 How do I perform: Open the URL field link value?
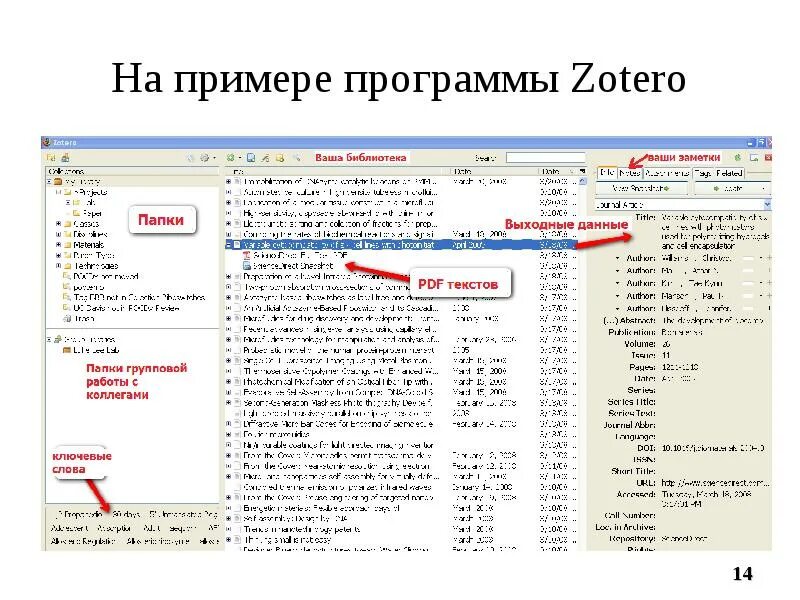[x=715, y=483]
